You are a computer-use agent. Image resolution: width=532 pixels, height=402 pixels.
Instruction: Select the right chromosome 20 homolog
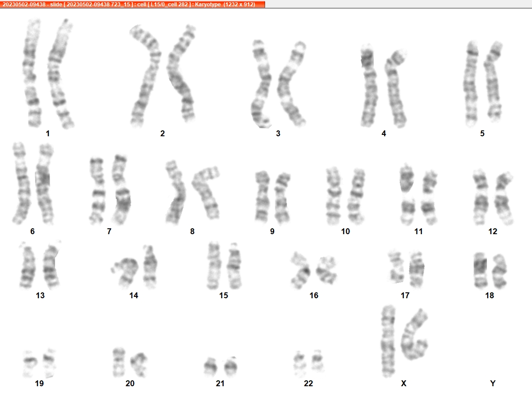(139, 365)
